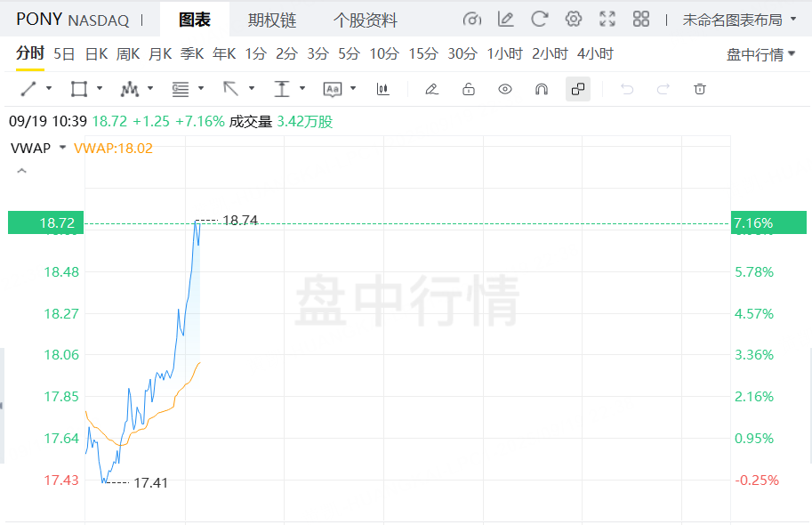The width and height of the screenshot is (812, 525).
Task: Open the edit note icon
Action: pyautogui.click(x=505, y=20)
